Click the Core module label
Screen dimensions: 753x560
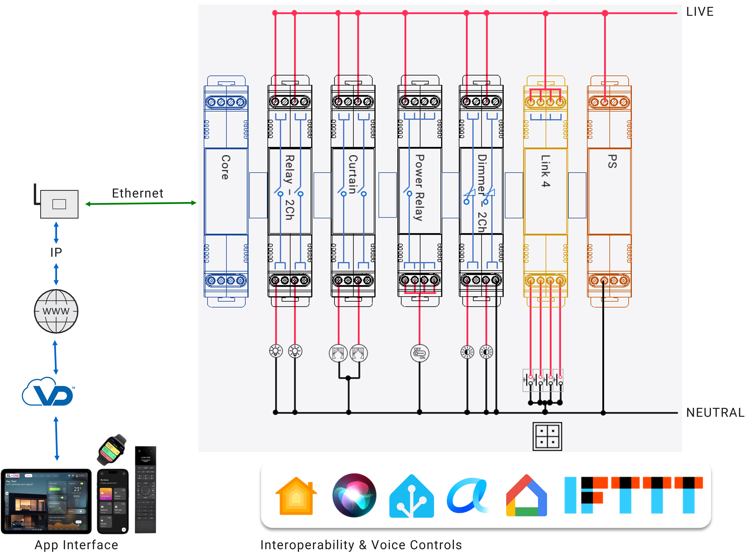click(226, 167)
